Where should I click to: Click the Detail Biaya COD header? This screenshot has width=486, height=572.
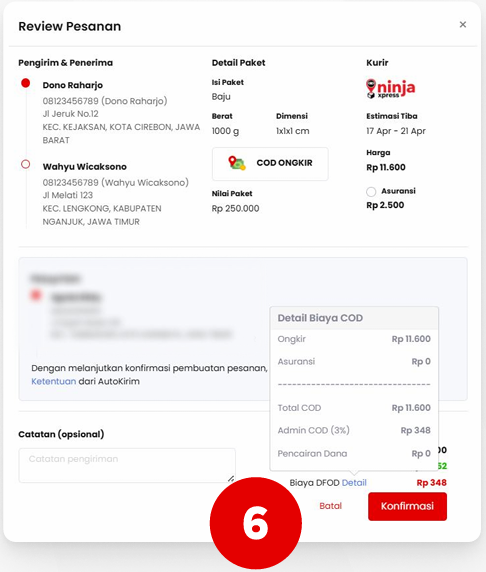pos(354,318)
